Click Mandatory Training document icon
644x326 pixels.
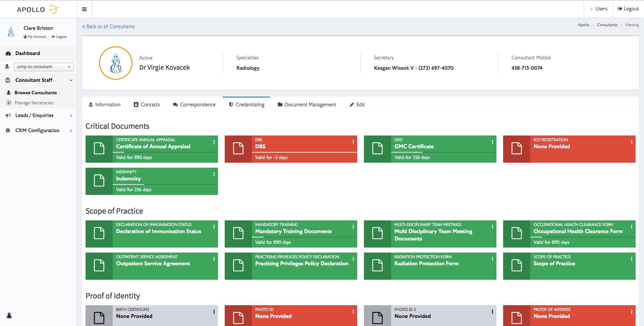(238, 233)
